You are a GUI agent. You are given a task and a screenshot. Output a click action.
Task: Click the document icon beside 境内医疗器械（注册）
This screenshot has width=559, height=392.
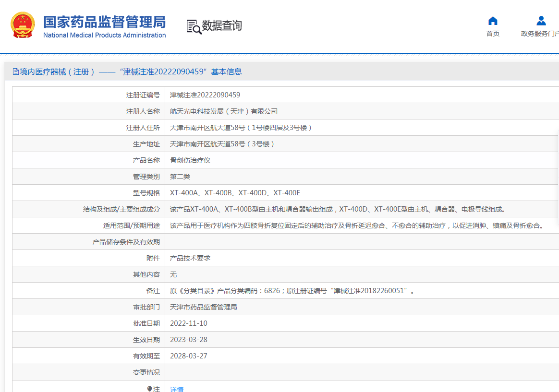click(15, 71)
